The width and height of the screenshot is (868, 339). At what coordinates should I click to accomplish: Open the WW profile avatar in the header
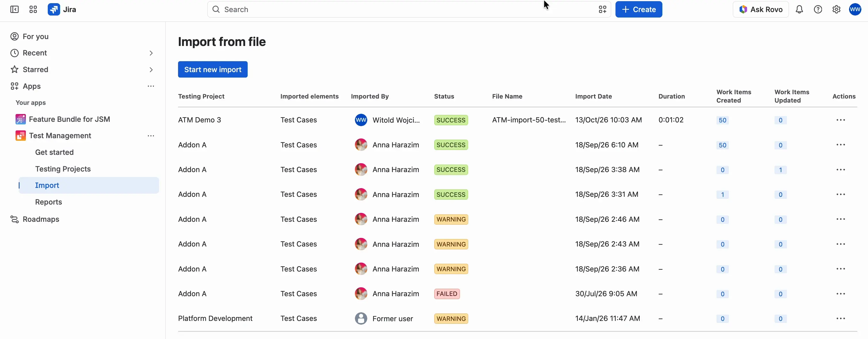click(855, 9)
